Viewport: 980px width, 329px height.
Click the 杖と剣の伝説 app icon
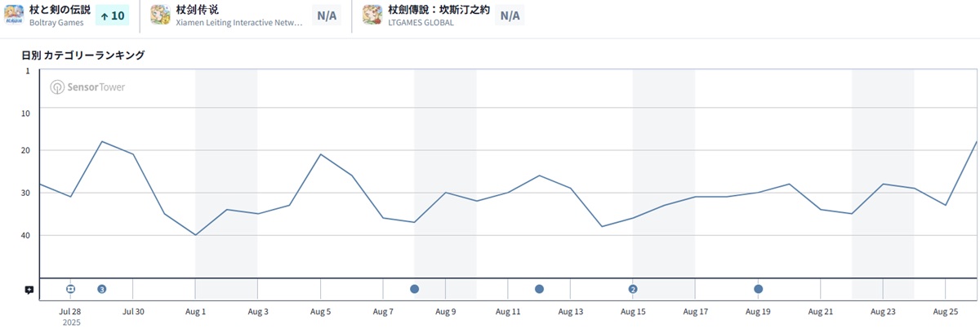pos(14,16)
